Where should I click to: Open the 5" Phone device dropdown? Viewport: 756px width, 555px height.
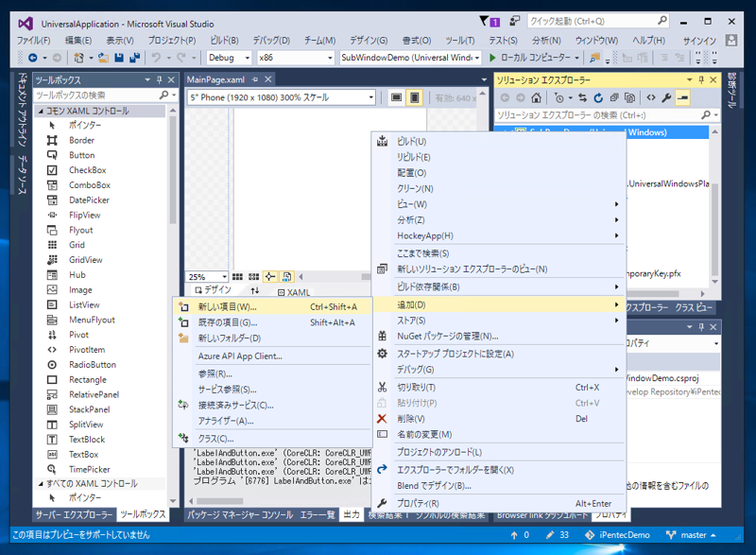pos(281,97)
